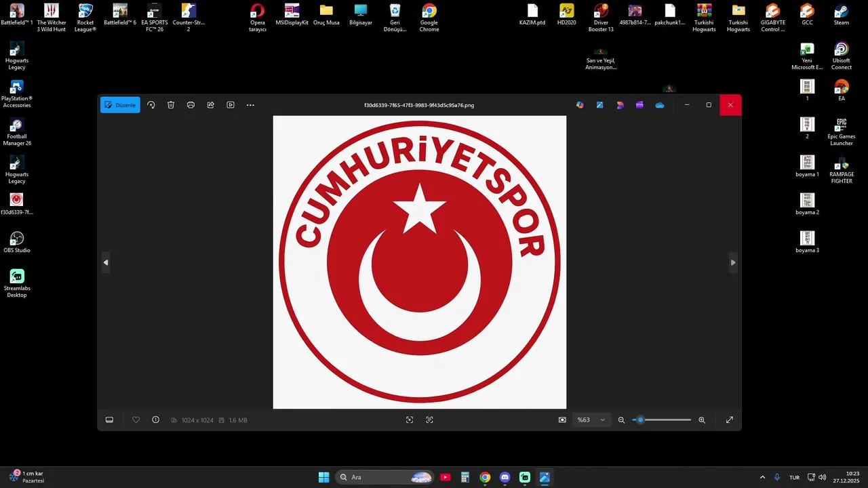Print the image via the printer icon

(x=191, y=105)
